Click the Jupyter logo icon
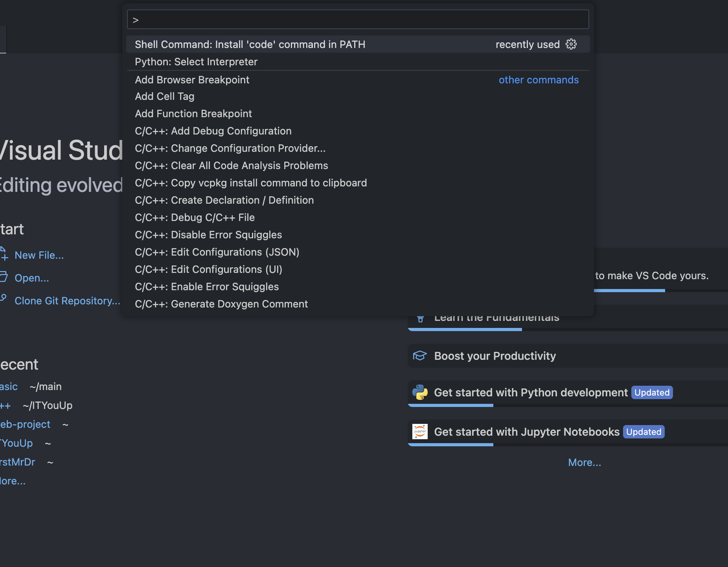Viewport: 728px width, 567px height. 420,431
